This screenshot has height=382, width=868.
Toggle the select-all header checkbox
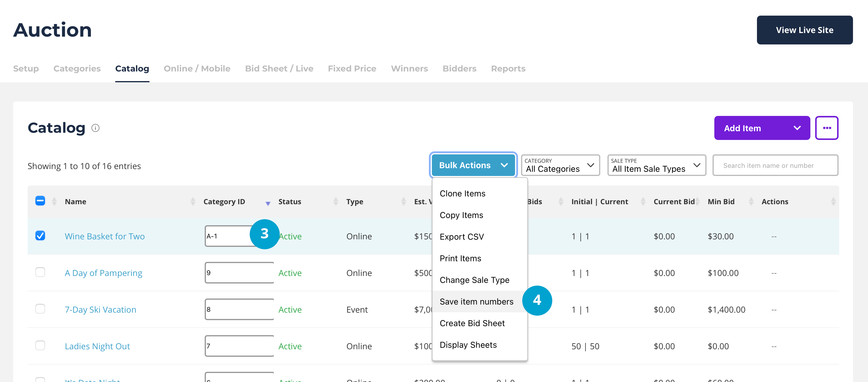click(x=40, y=201)
